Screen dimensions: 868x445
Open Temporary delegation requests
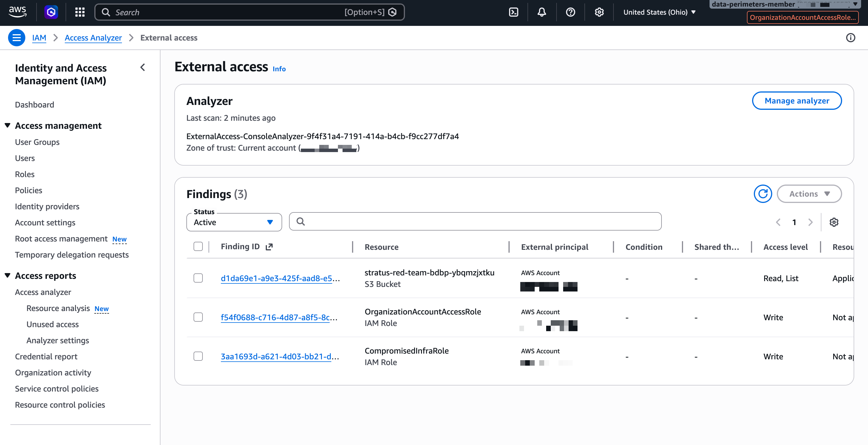[x=72, y=255]
